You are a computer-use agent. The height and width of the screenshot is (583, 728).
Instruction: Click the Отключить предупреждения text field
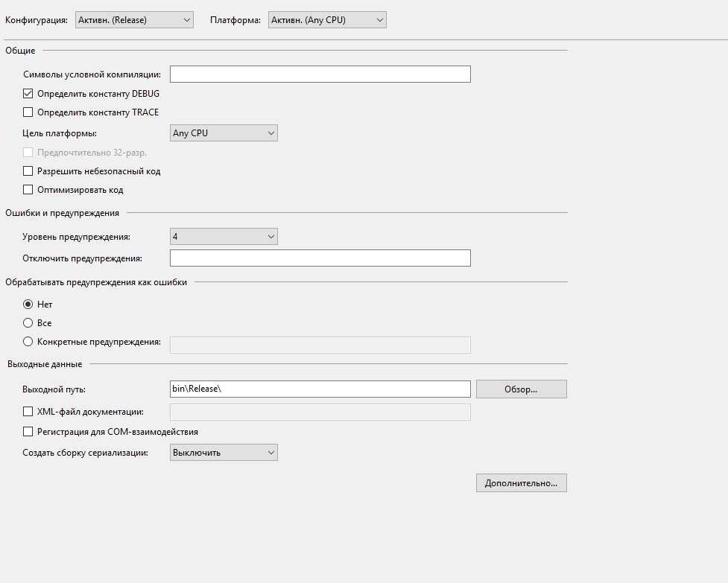coord(320,258)
